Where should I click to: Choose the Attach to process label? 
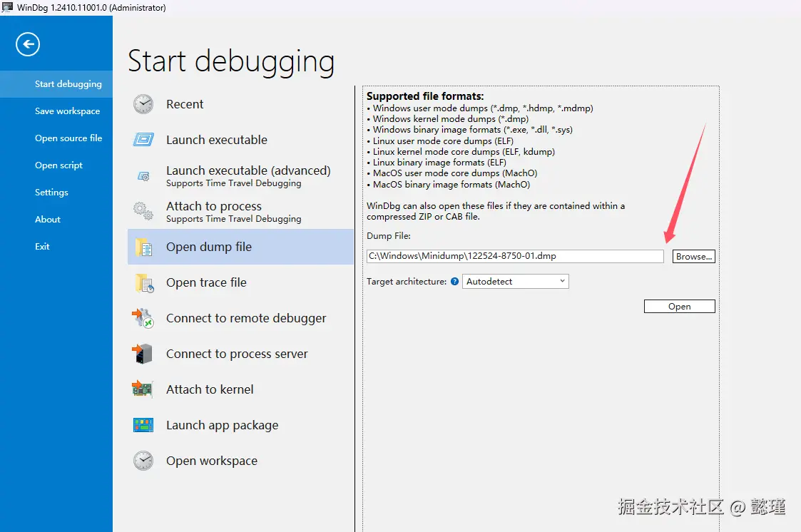214,206
